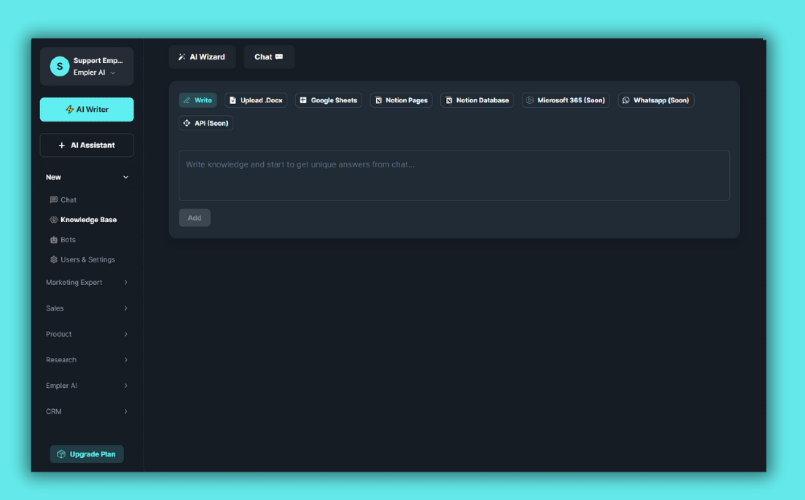Select the API (Soon) option
The height and width of the screenshot is (500, 805).
tap(206, 123)
